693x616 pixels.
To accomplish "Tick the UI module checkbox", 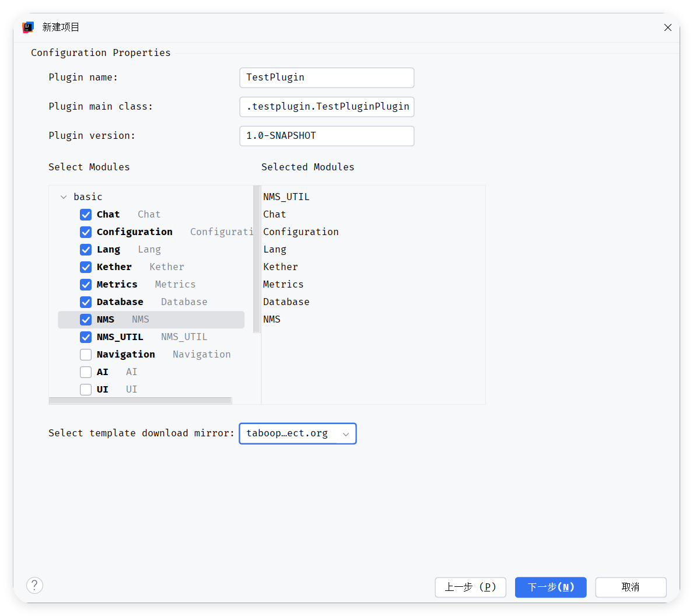I will 86,390.
